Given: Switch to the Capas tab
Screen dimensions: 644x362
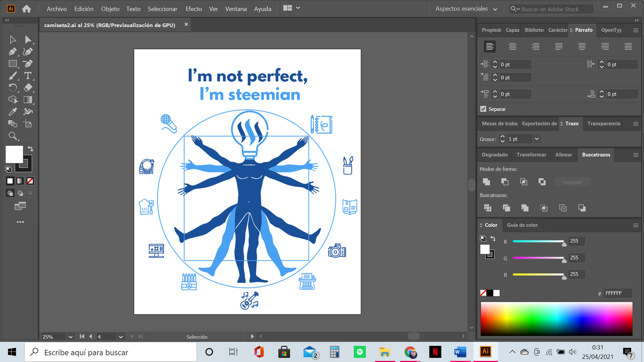Looking at the screenshot, I should [x=513, y=30].
